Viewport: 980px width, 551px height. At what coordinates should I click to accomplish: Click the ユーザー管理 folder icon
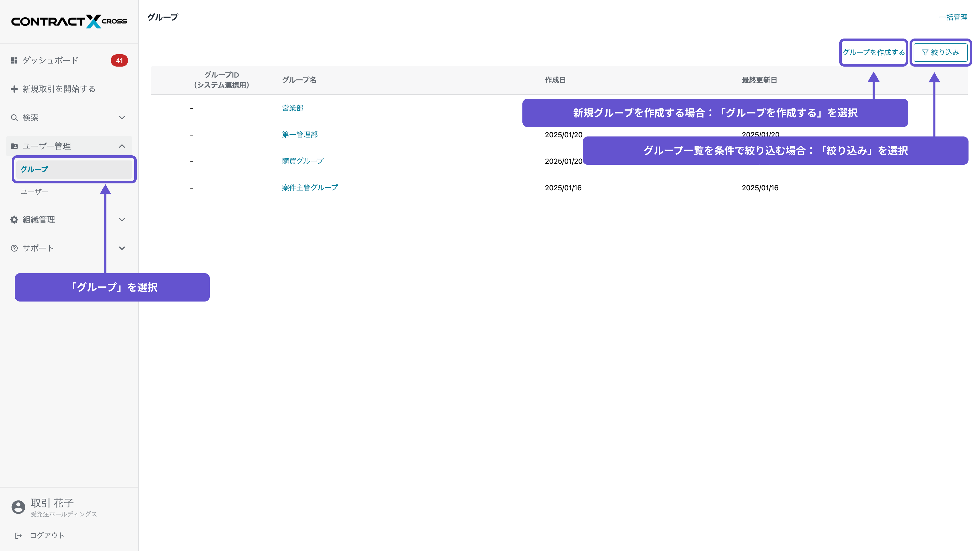14,146
